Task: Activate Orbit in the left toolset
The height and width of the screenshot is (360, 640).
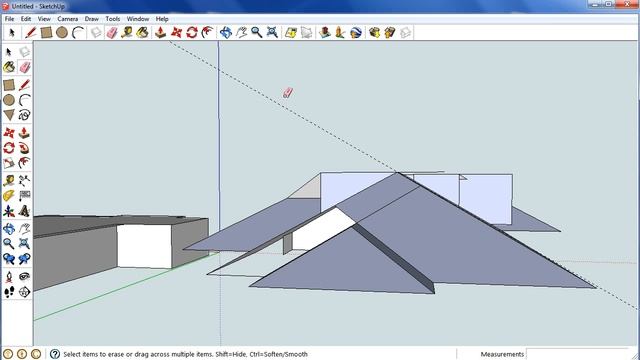Action: [9, 229]
